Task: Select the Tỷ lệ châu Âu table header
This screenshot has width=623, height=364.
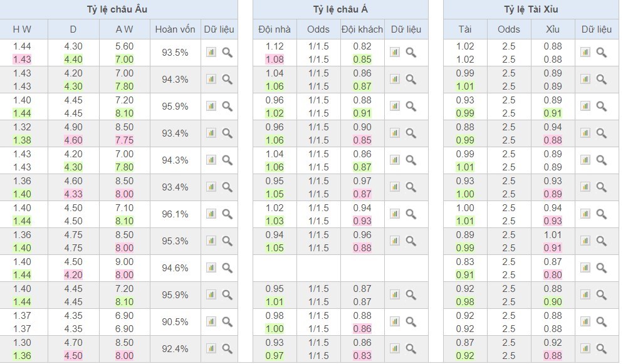Action: coord(118,9)
